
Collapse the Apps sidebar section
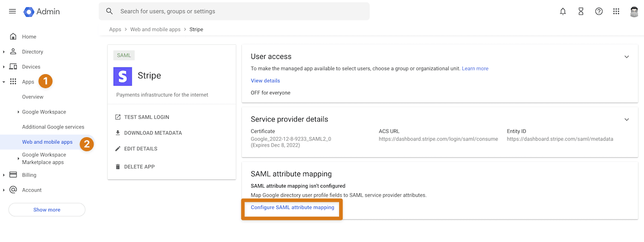click(x=4, y=82)
